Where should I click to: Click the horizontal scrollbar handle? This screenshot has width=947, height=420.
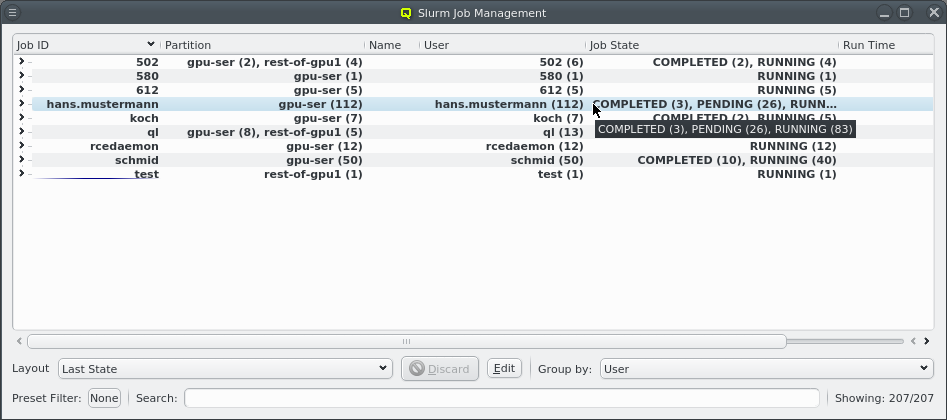[x=406, y=341]
